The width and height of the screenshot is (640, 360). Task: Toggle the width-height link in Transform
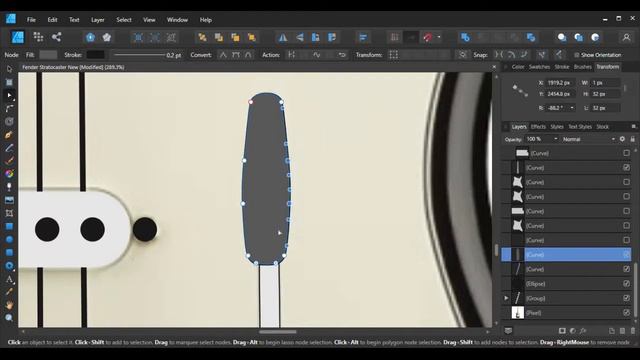[x=625, y=88]
